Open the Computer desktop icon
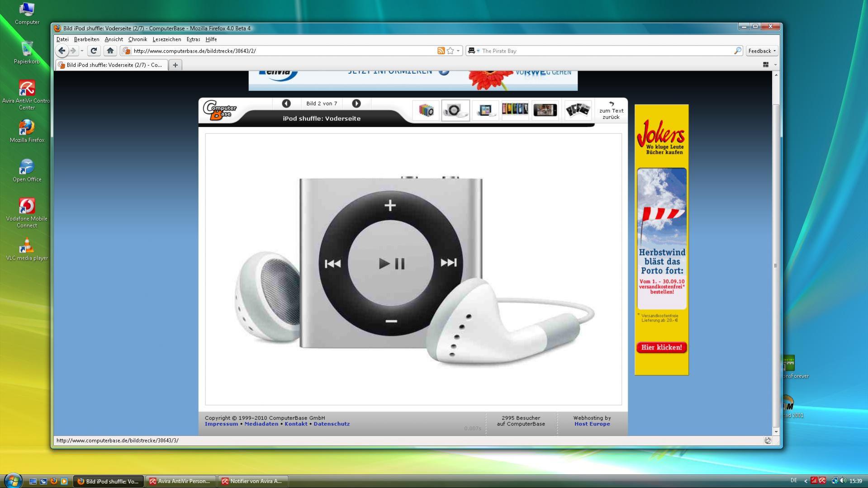This screenshot has height=488, width=868. coord(27,14)
